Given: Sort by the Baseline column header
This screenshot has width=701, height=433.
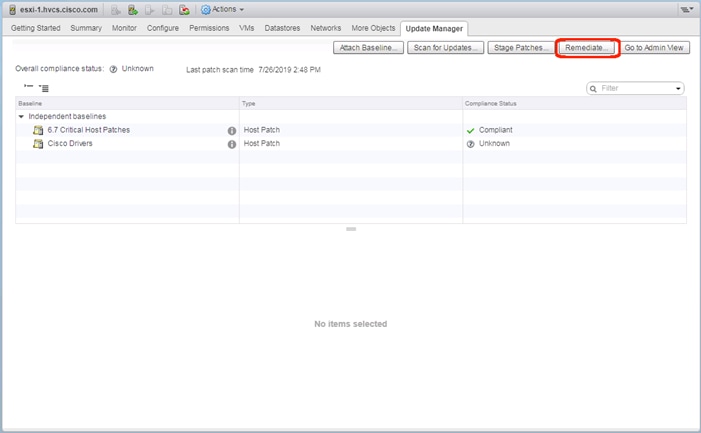Looking at the screenshot, I should click(127, 103).
